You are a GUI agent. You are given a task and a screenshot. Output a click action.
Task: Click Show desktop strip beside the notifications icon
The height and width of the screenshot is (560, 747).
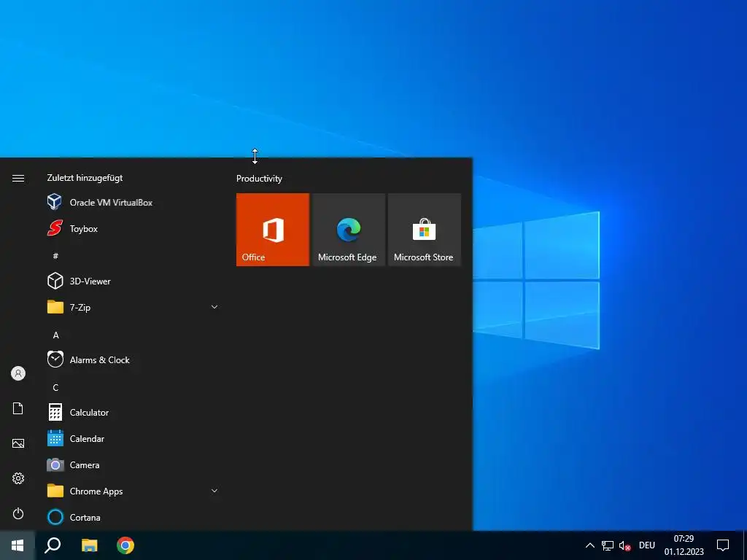(x=744, y=545)
